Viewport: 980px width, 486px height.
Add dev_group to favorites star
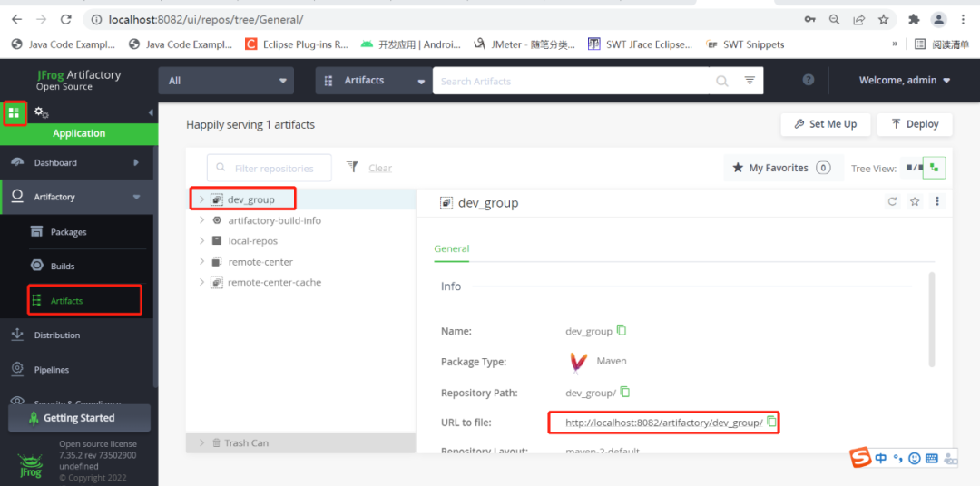coord(915,201)
